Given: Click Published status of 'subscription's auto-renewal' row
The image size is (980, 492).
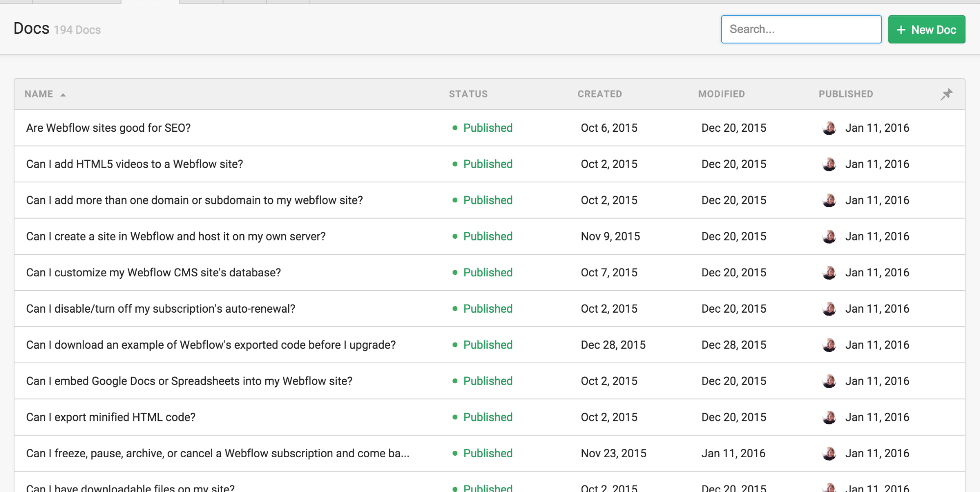Looking at the screenshot, I should point(482,309).
